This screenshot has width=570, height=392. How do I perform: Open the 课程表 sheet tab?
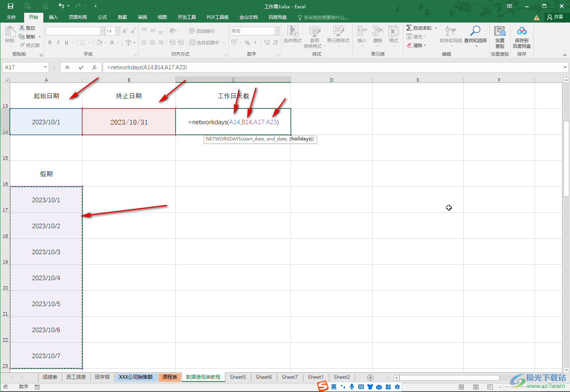(x=170, y=377)
